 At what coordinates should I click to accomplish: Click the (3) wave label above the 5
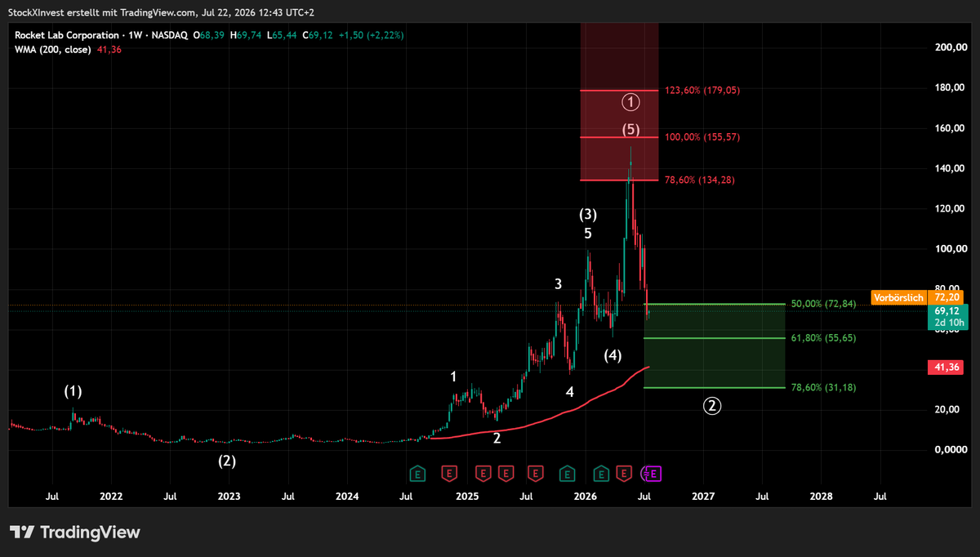(x=588, y=215)
